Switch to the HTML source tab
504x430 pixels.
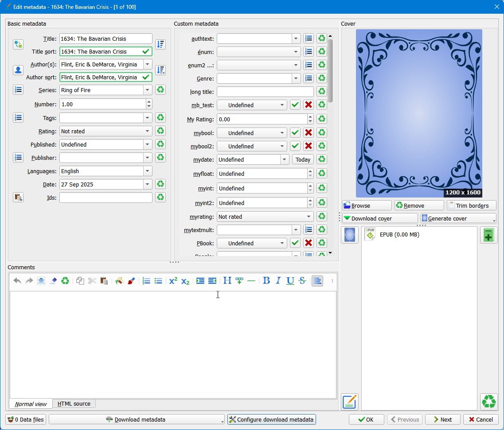(74, 404)
